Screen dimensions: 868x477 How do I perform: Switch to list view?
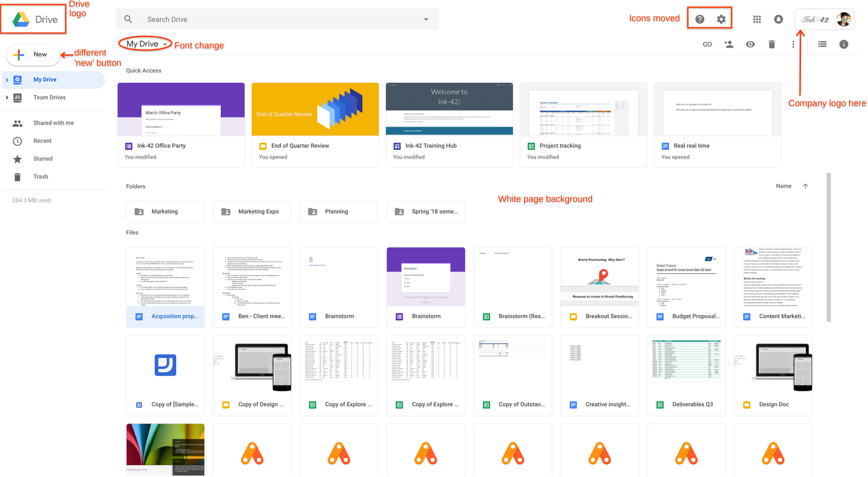click(x=822, y=44)
